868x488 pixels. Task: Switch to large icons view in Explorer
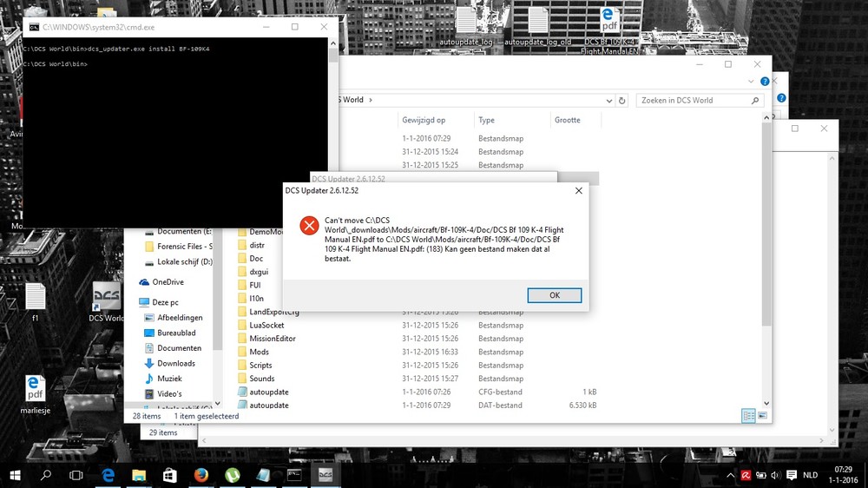click(x=762, y=415)
